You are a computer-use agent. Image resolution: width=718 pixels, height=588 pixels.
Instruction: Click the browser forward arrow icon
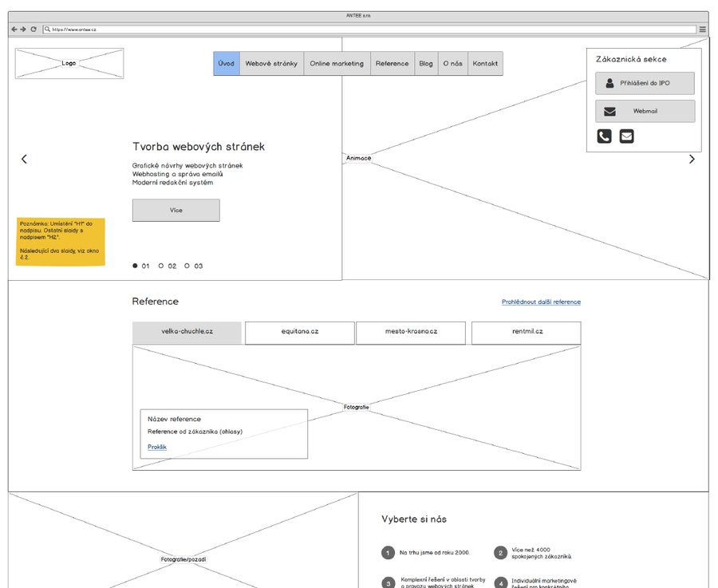tap(23, 30)
